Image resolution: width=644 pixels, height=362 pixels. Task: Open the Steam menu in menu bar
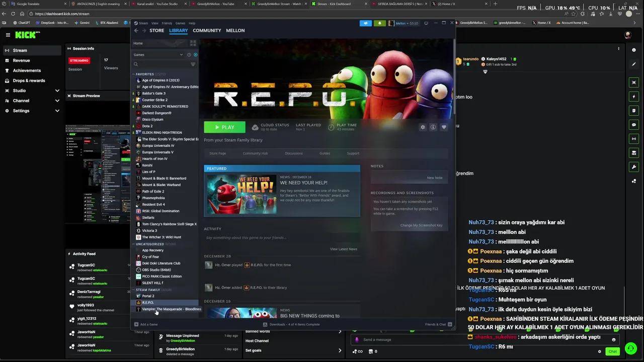(143, 23)
